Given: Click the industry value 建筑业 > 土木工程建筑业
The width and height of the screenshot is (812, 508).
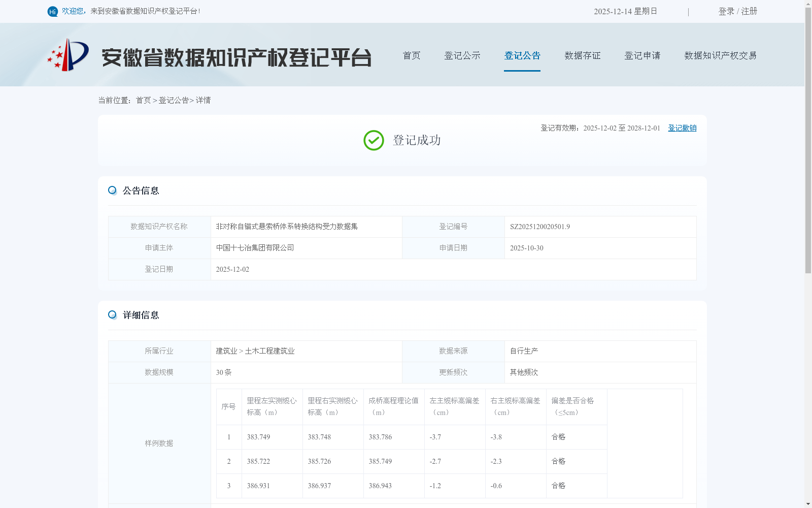Looking at the screenshot, I should 255,351.
